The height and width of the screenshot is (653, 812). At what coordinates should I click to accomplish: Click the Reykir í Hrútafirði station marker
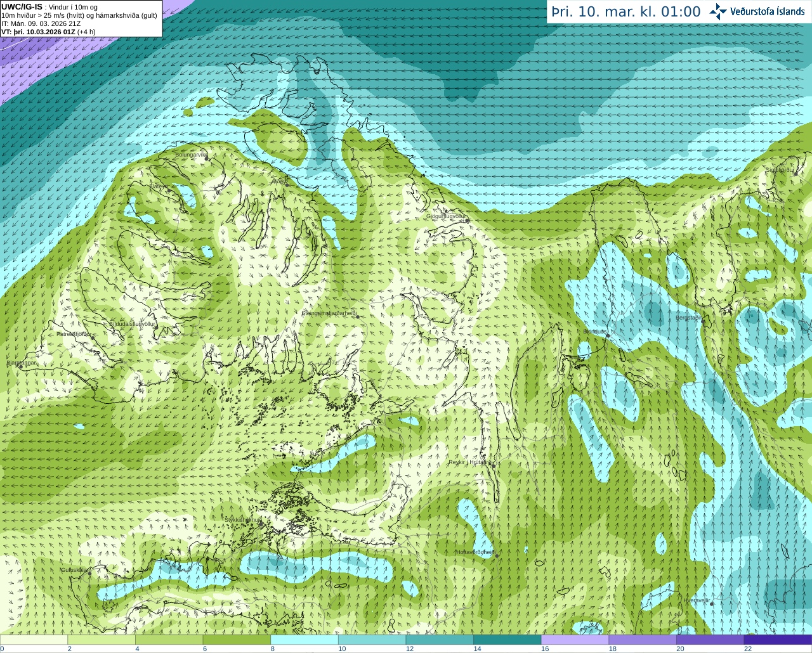click(493, 465)
